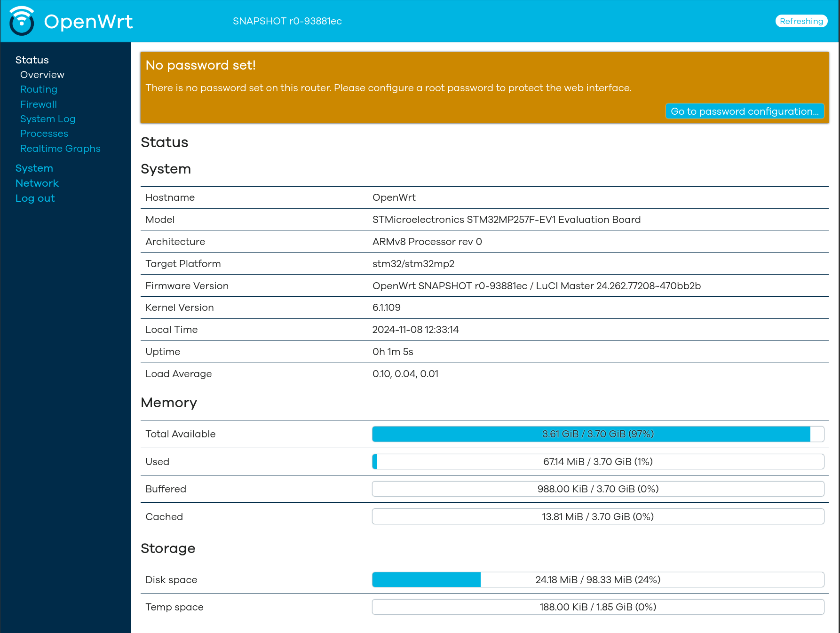Open Realtime Graphs page
This screenshot has height=633, width=840.
(x=60, y=149)
